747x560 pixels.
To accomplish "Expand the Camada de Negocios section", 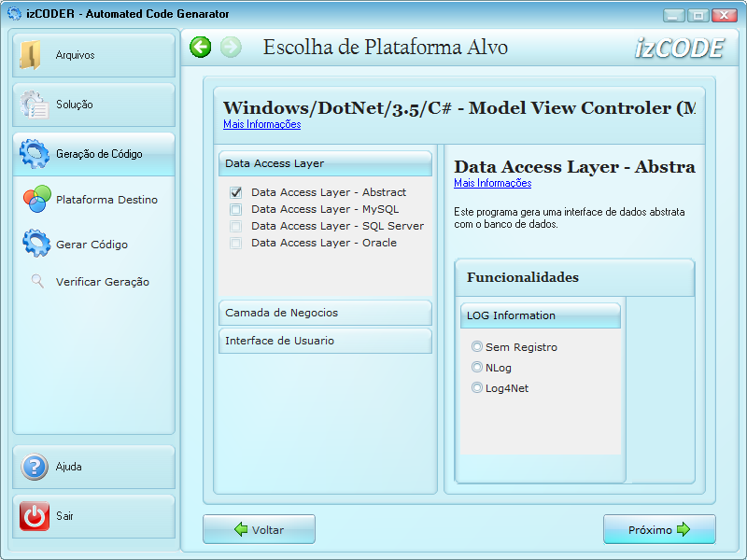I will click(x=325, y=313).
